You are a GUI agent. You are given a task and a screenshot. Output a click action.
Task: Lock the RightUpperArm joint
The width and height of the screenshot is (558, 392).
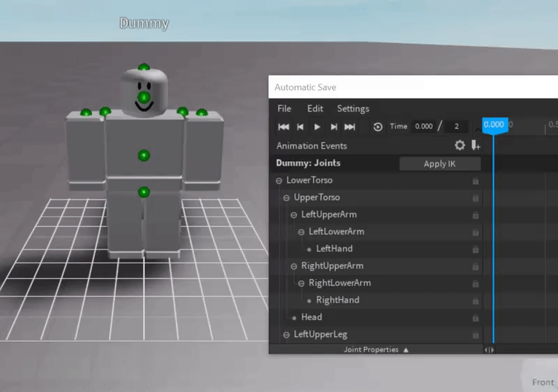[476, 266]
